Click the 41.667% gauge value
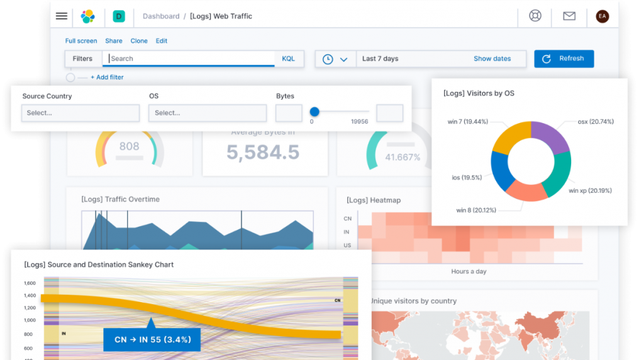The width and height of the screenshot is (644, 360). (x=402, y=157)
